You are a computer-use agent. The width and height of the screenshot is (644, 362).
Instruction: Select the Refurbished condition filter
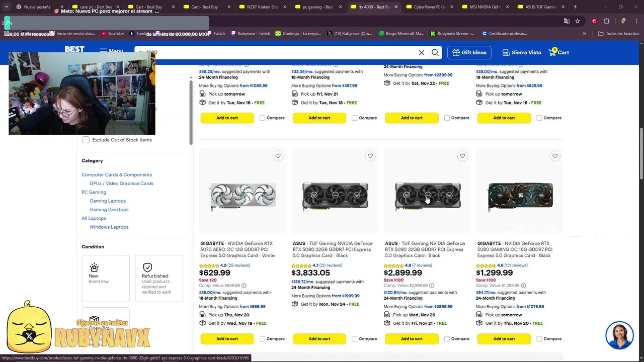[159, 278]
